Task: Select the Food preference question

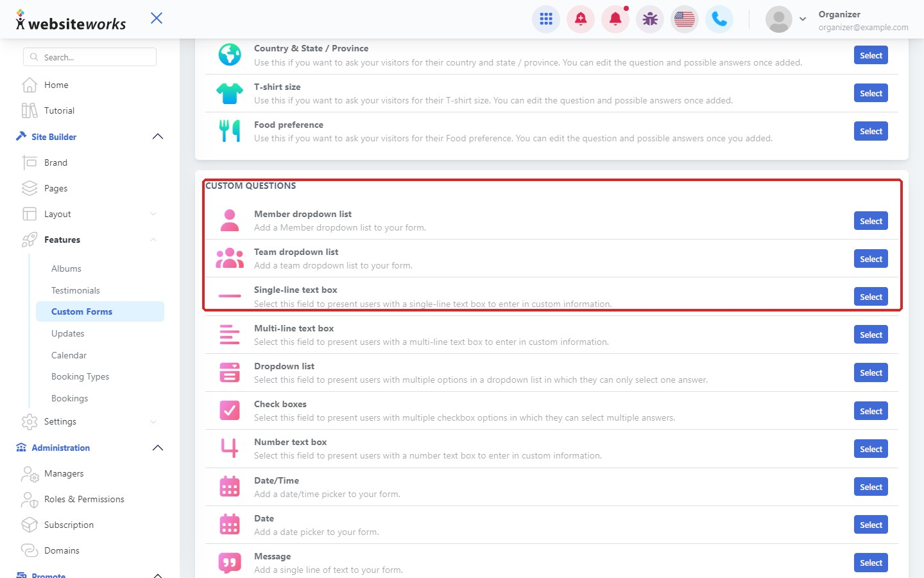Action: tap(871, 131)
